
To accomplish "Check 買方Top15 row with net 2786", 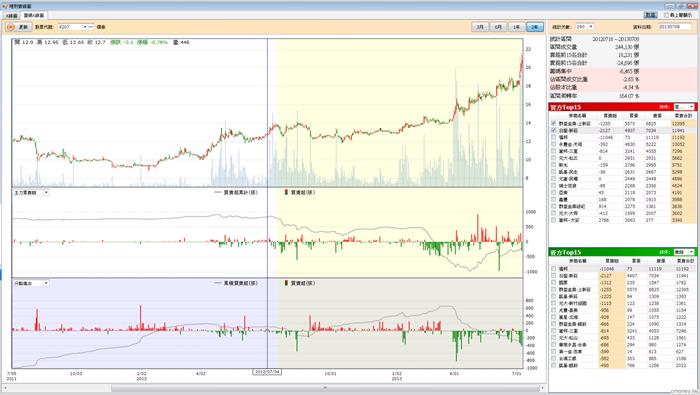I will [x=554, y=220].
